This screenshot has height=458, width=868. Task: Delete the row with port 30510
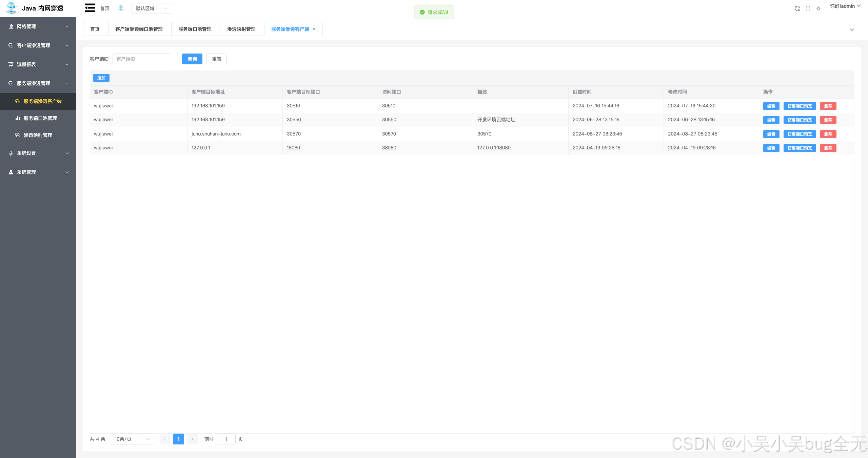pyautogui.click(x=828, y=106)
